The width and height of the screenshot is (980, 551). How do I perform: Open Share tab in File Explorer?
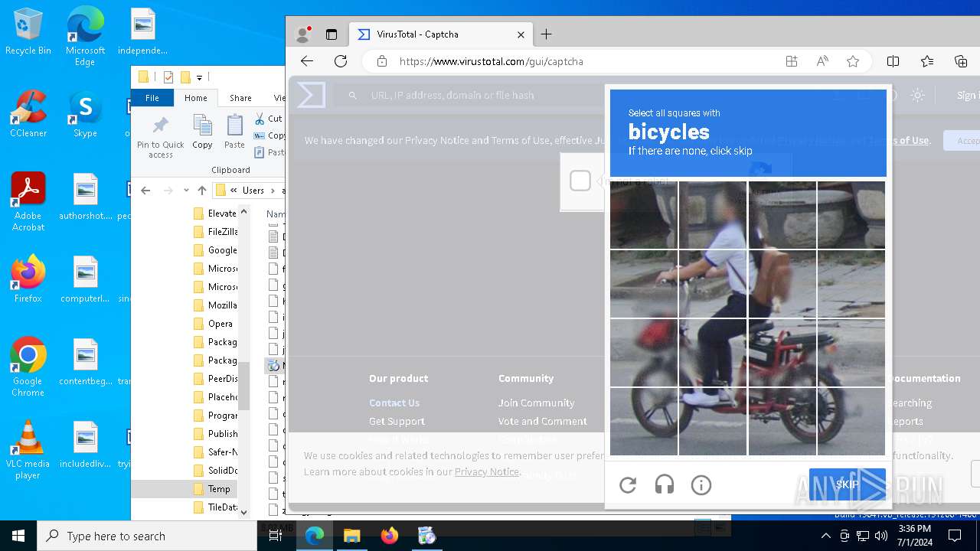click(x=240, y=98)
